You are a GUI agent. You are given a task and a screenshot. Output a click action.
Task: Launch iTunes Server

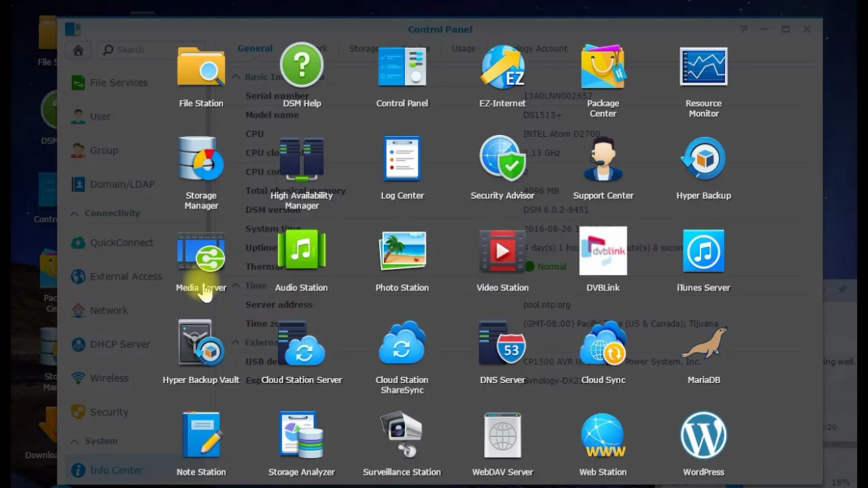tap(703, 251)
